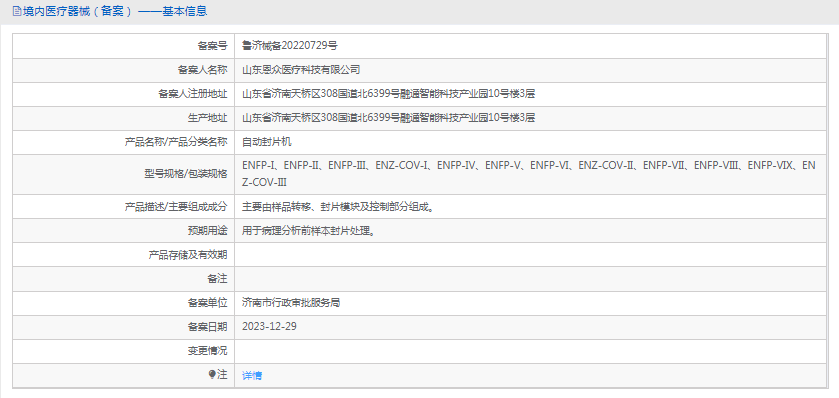The image size is (839, 398).
Task: Click the company name 山东恩众医疗科技有限公司
Action: click(301, 70)
